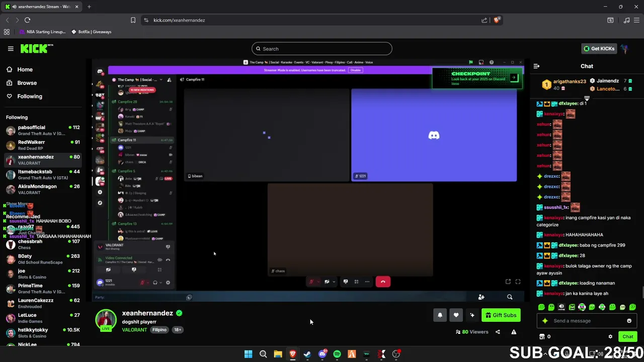
Task: Open Discord from the taskbar
Action: click(x=323, y=354)
